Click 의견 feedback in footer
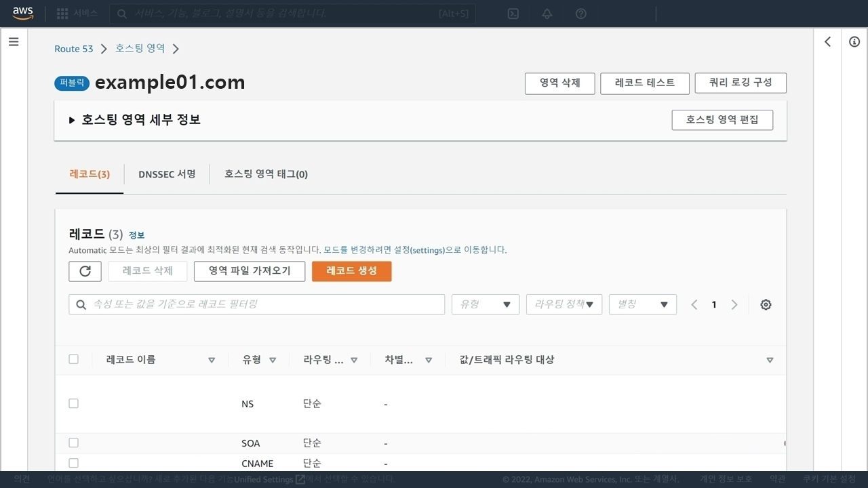This screenshot has height=488, width=868. pos(22,479)
